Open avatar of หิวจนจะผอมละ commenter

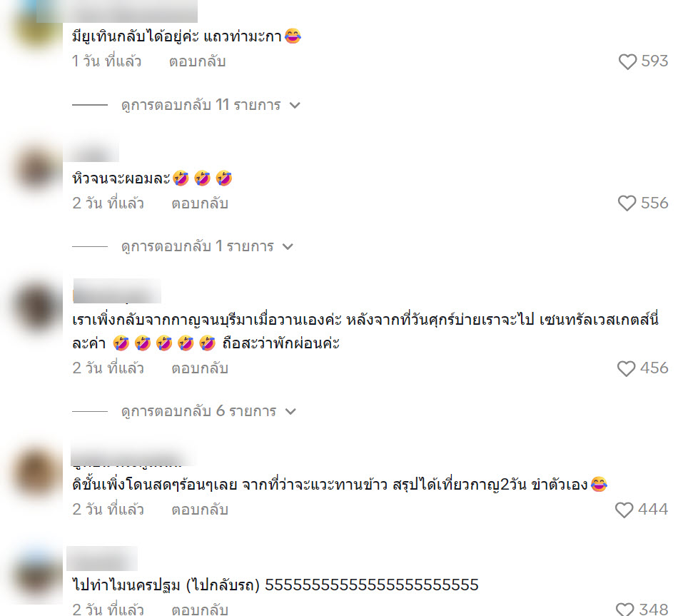(x=37, y=169)
